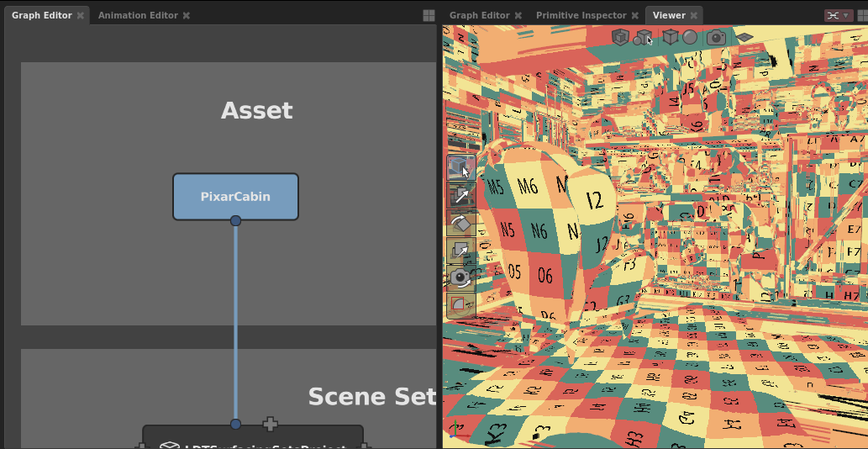Select the Viewer tab
The height and width of the screenshot is (449, 868).
point(669,15)
